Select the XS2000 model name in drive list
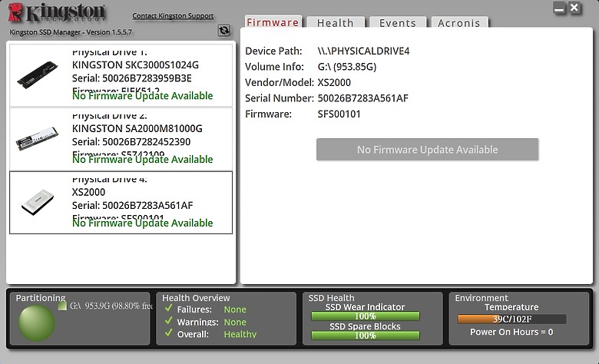599x364 pixels. 88,192
